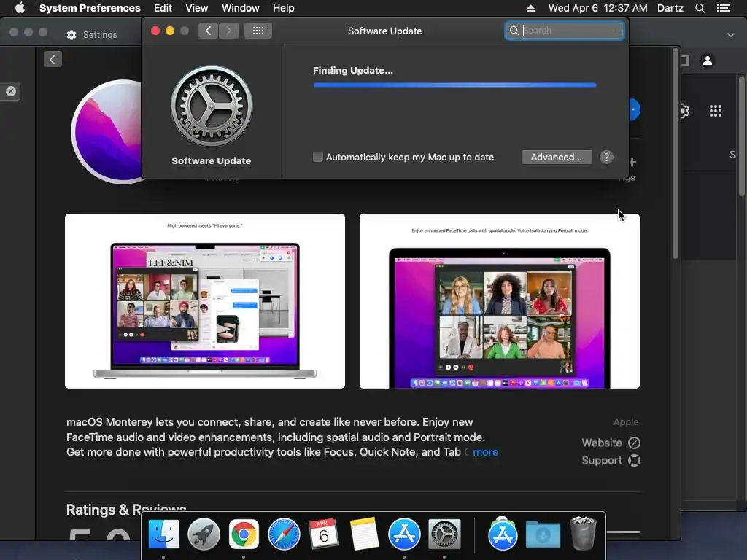The height and width of the screenshot is (560, 747).
Task: Open the System Preferences menu
Action: coord(90,8)
